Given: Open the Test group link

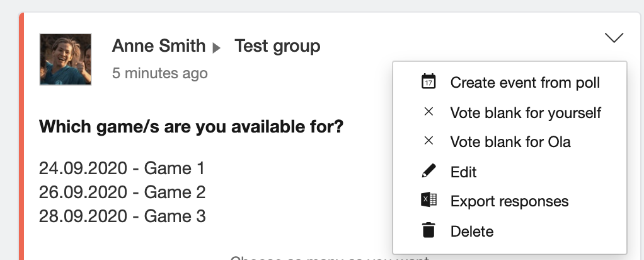Looking at the screenshot, I should pos(277,46).
